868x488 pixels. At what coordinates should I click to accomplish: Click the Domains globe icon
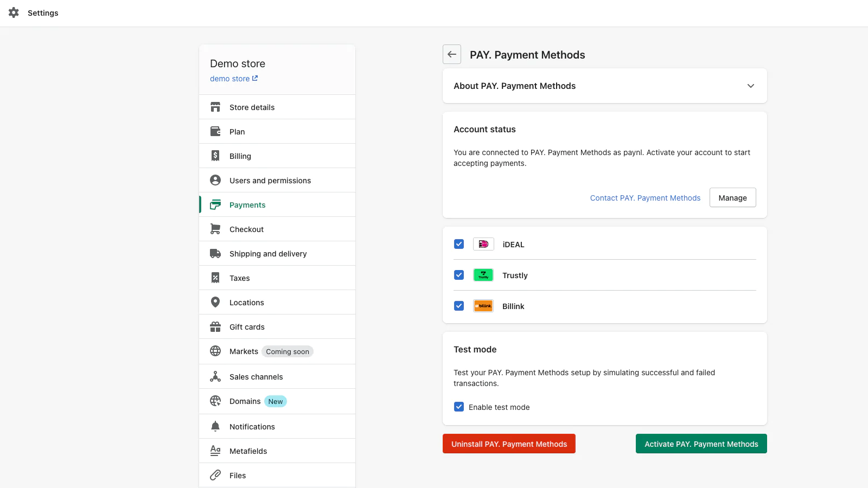click(x=215, y=401)
